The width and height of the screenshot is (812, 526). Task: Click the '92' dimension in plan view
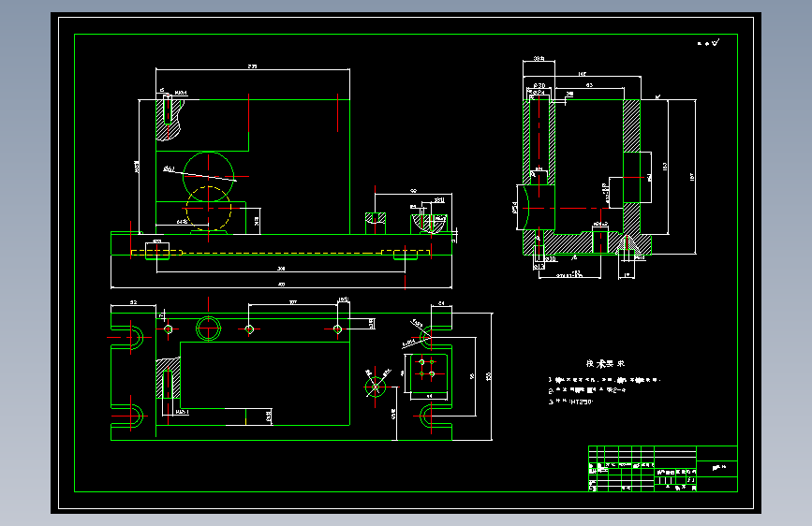tap(133, 301)
